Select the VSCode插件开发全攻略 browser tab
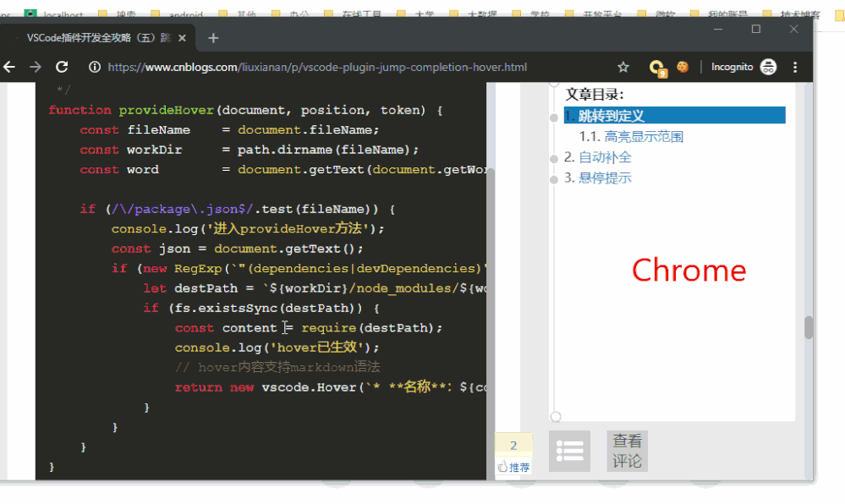Viewport: 845px width, 504px height. (99, 38)
